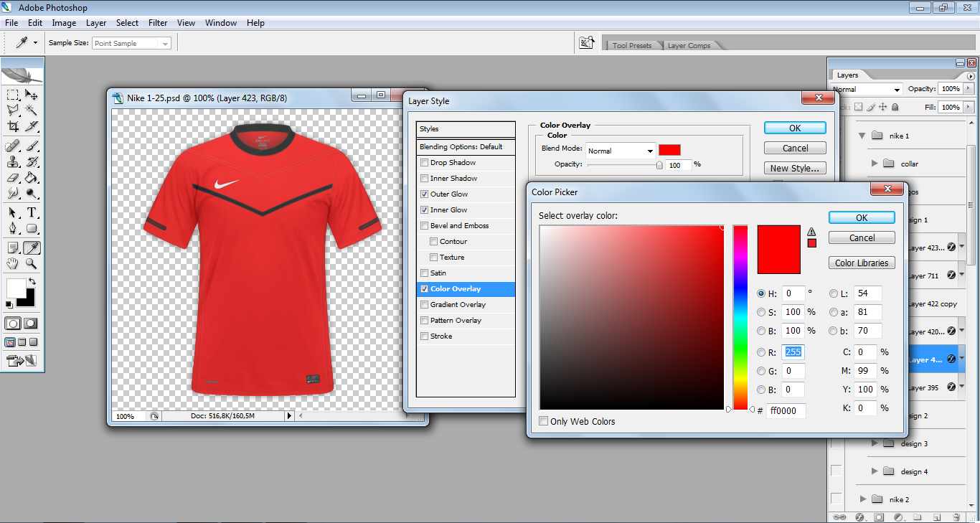980x523 pixels.
Task: Select the Zoom magnifier tool
Action: [32, 263]
